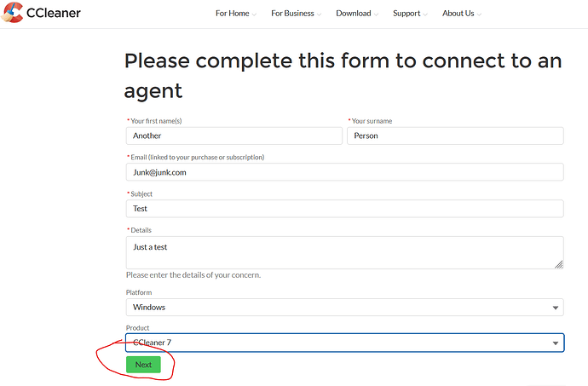Screen dimensions: 588x386
Task: Expand the About Us menu chevron
Action: (x=479, y=14)
